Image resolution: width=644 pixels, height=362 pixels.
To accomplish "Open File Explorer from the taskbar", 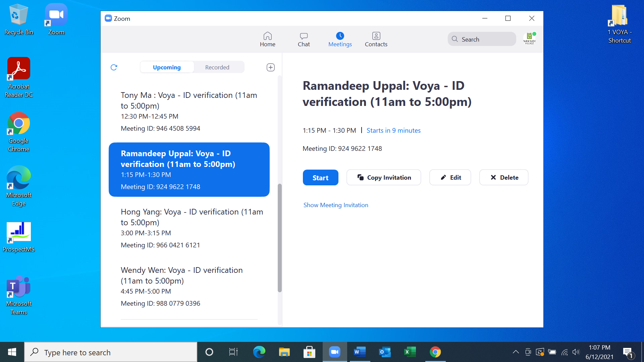I will (284, 352).
